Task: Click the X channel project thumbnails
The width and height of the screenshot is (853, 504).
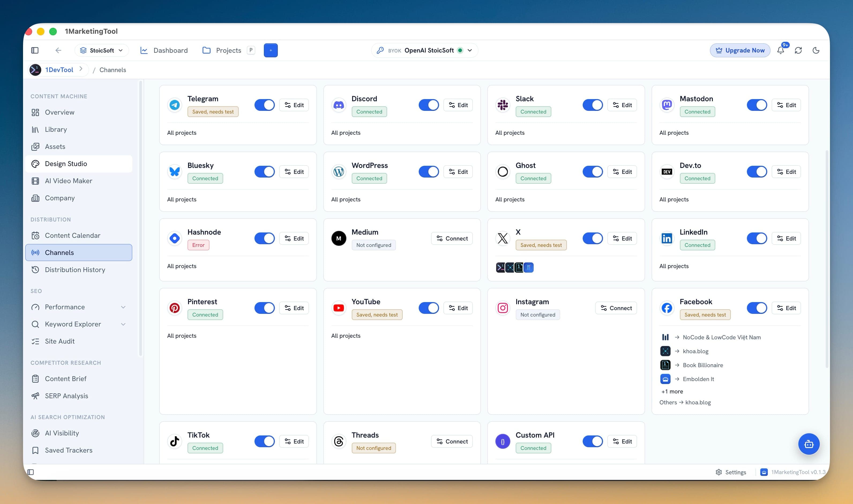Action: click(x=515, y=268)
